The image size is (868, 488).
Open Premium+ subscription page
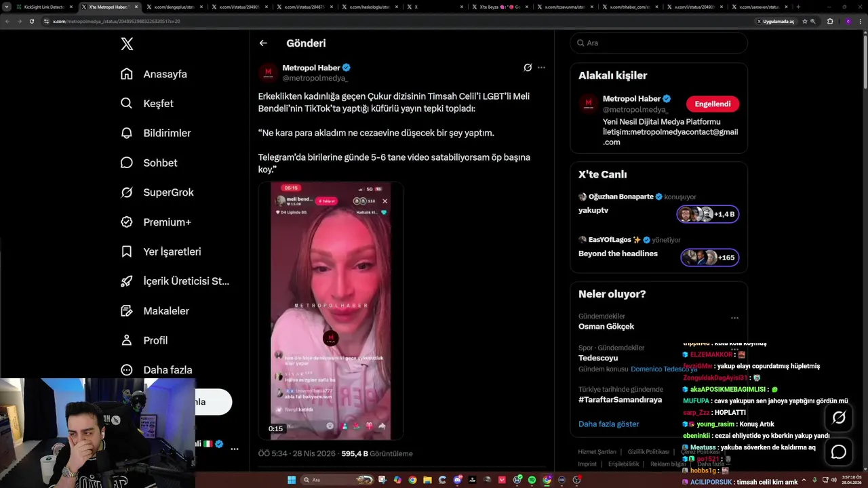(156, 222)
